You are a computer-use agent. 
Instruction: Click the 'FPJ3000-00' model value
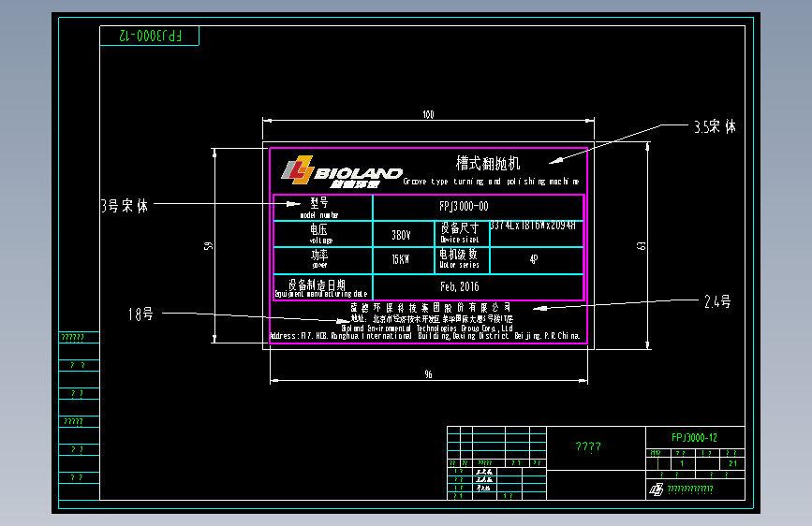(464, 207)
